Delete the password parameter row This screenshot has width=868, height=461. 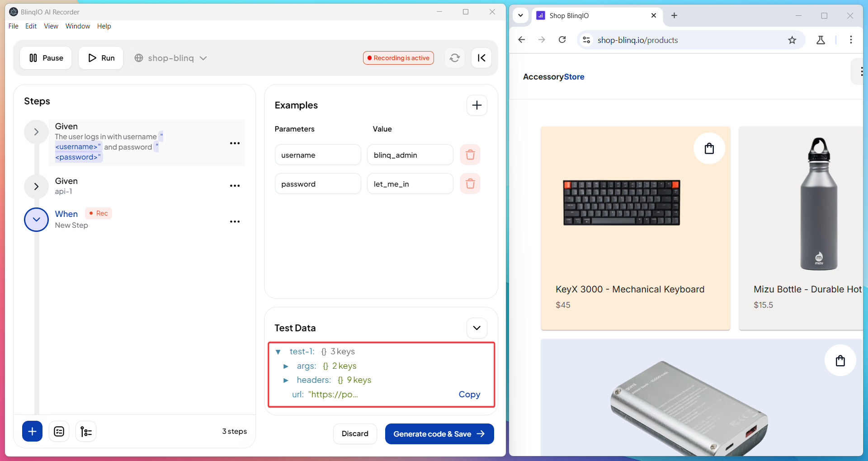pyautogui.click(x=470, y=184)
